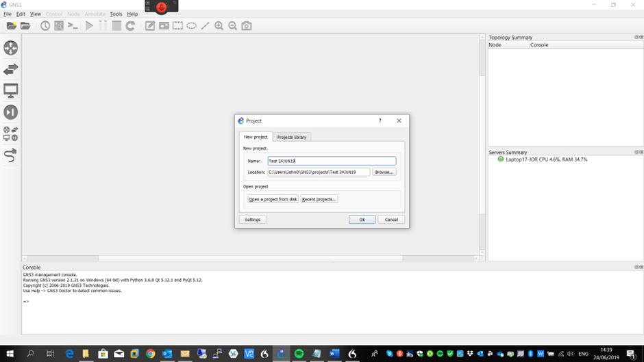The height and width of the screenshot is (362, 644).
Task: Open the Recent projects... list
Action: click(x=319, y=199)
